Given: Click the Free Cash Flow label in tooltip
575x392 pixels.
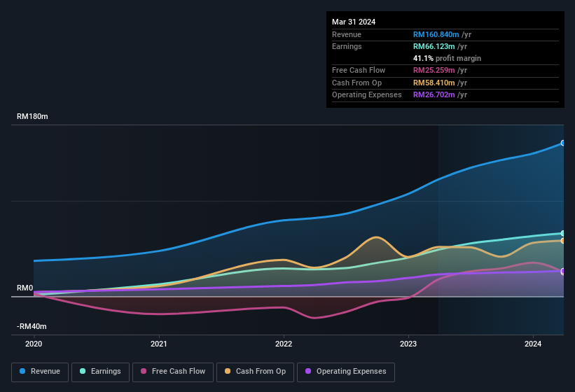Looking at the screenshot, I should pyautogui.click(x=359, y=70).
